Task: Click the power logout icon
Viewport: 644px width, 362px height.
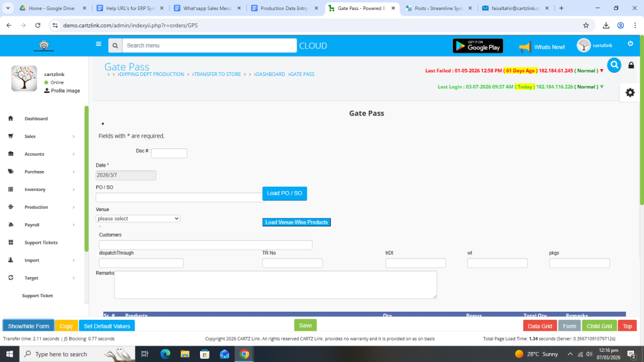Action: coord(630,44)
